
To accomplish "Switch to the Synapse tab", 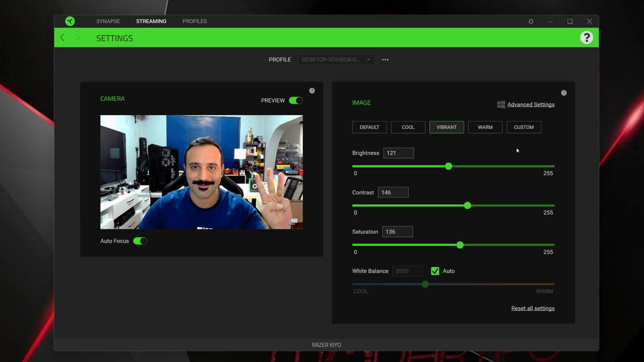I will 108,21.
